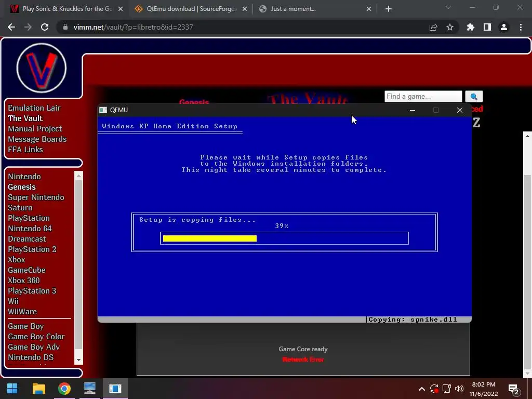Viewport: 532px width, 399px height.
Task: Select Super Nintendo in the console list
Action: point(36,197)
